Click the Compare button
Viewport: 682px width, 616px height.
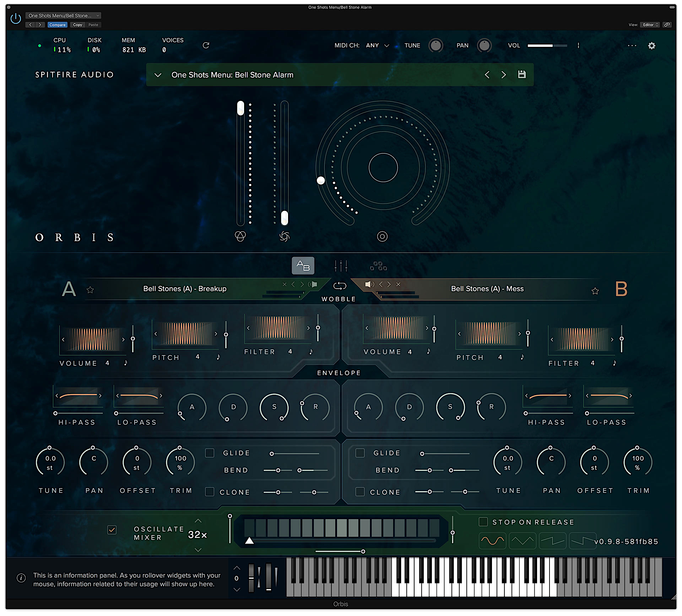pos(57,25)
